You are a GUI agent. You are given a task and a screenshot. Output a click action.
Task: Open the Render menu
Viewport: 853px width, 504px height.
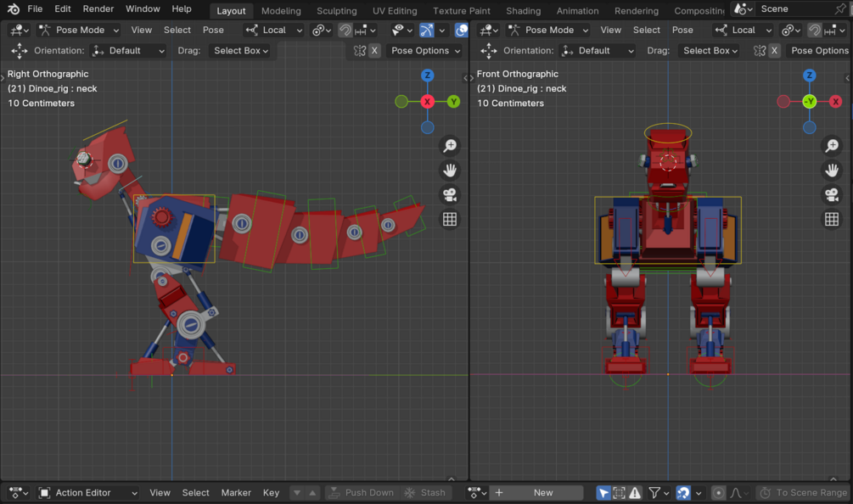click(98, 8)
